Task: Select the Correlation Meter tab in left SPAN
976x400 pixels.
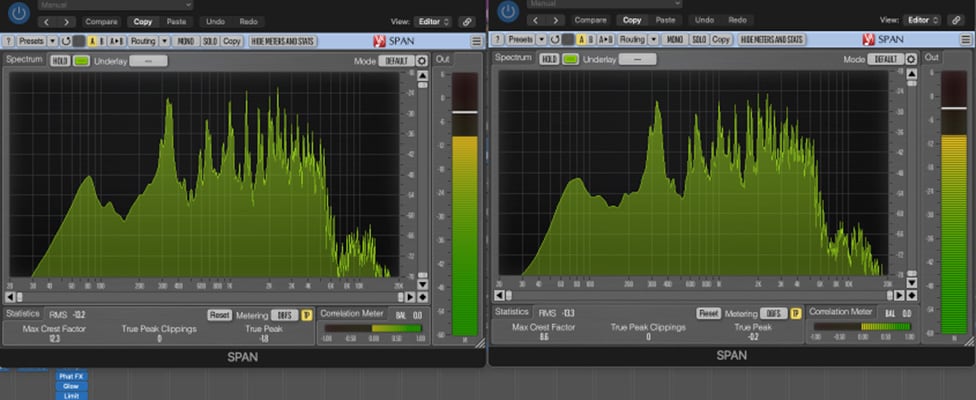Action: pos(352,314)
